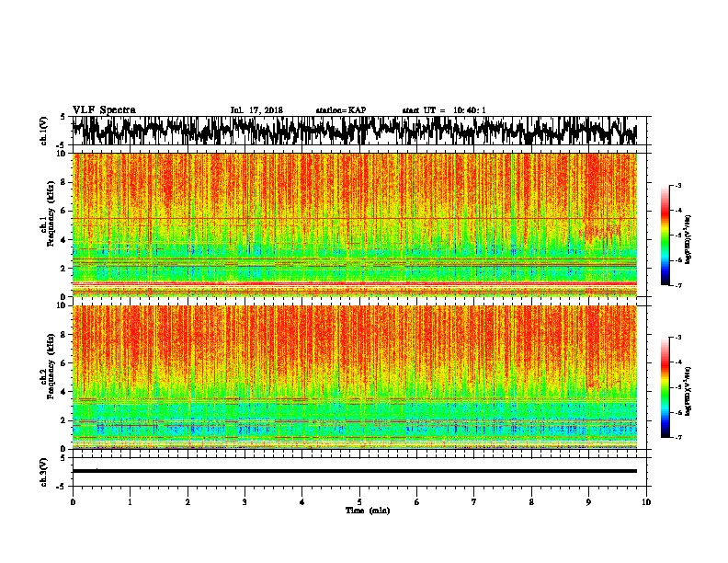Click the "2" tick on the time axis

pyautogui.click(x=188, y=502)
